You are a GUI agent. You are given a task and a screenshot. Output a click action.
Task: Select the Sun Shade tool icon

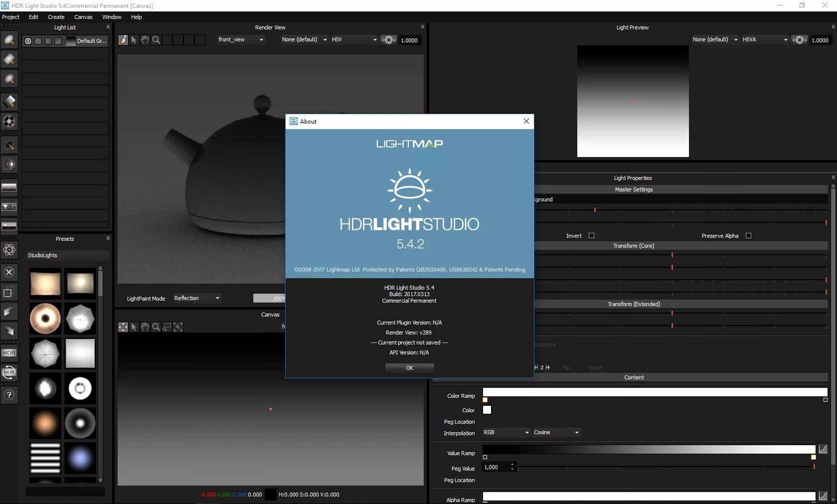point(9,164)
